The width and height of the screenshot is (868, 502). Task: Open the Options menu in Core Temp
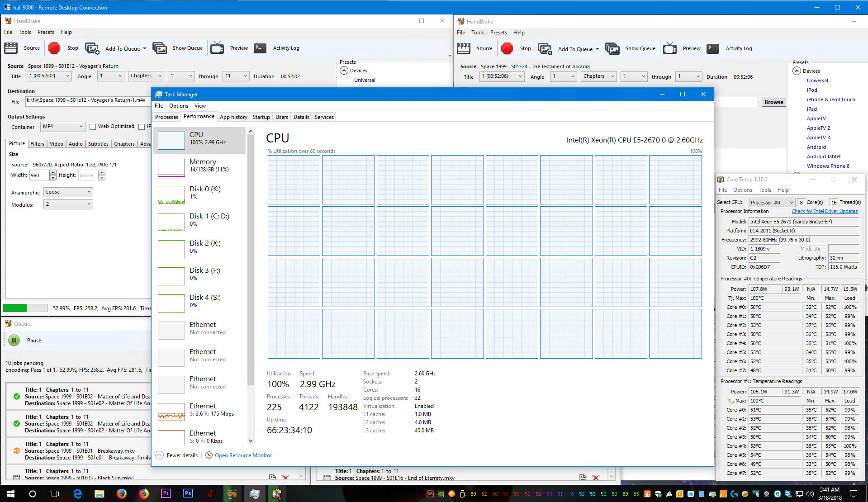[742, 190]
